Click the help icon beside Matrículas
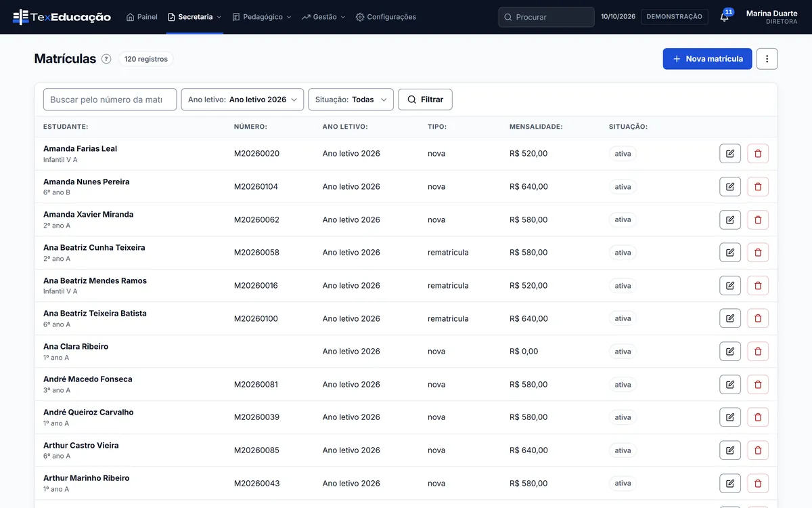Image resolution: width=812 pixels, height=508 pixels. (106, 59)
